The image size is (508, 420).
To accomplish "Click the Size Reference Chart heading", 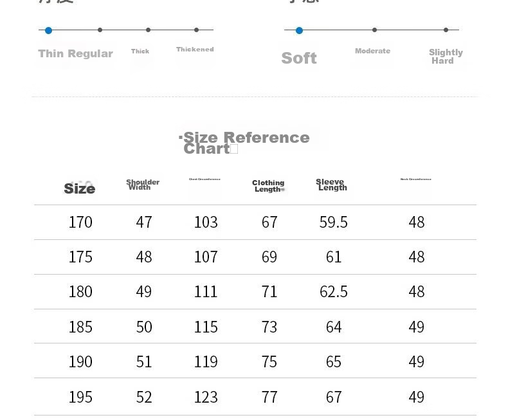I will (x=244, y=143).
